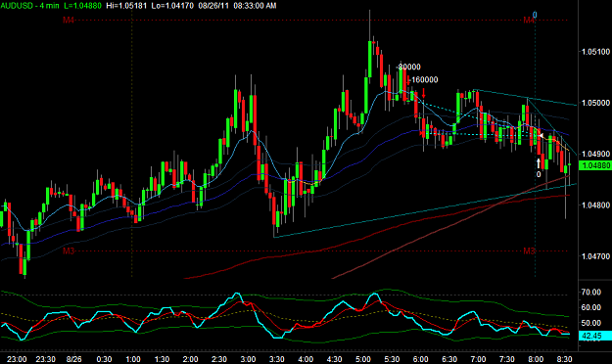Click the 5:30 time axis label
The width and height of the screenshot is (612, 364).
coord(392,359)
